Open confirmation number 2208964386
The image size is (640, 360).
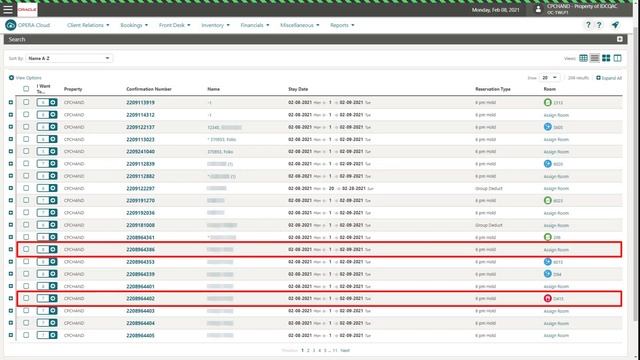coord(140,249)
